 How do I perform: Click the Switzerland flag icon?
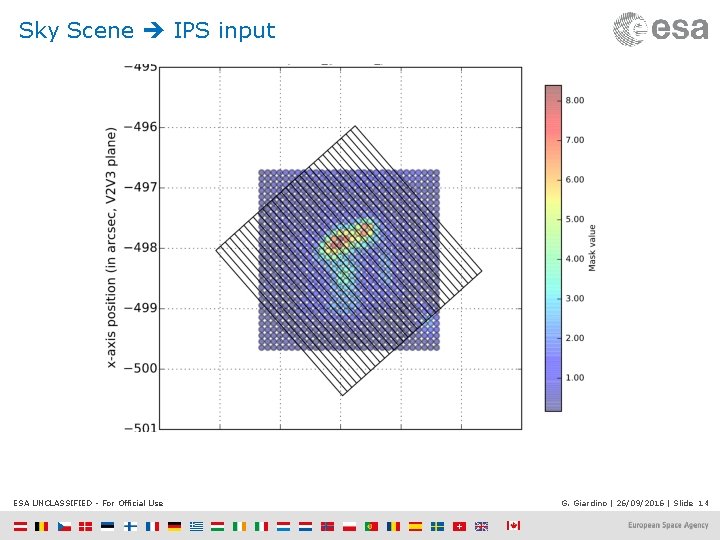[460, 526]
